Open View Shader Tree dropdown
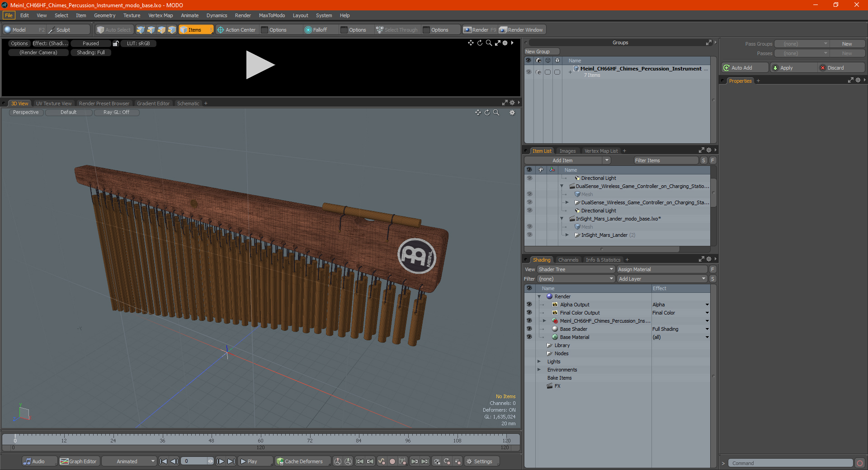The width and height of the screenshot is (868, 470). click(x=576, y=269)
